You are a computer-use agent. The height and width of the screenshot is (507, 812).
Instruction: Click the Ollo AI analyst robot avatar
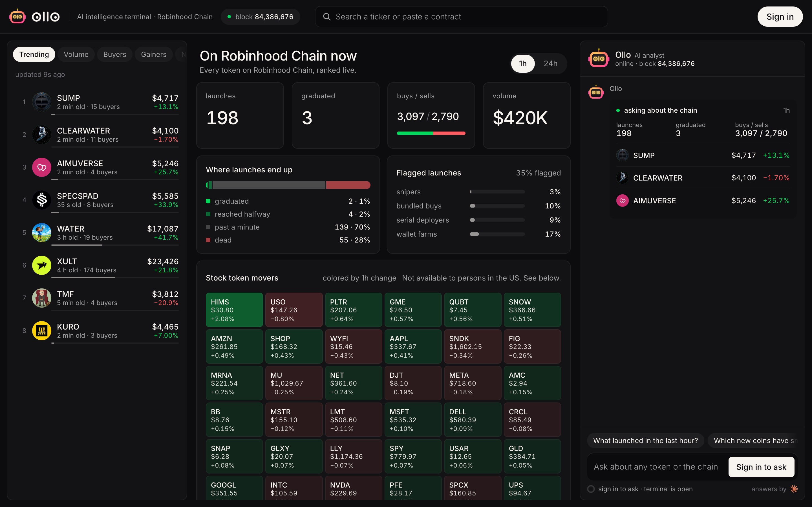click(599, 58)
